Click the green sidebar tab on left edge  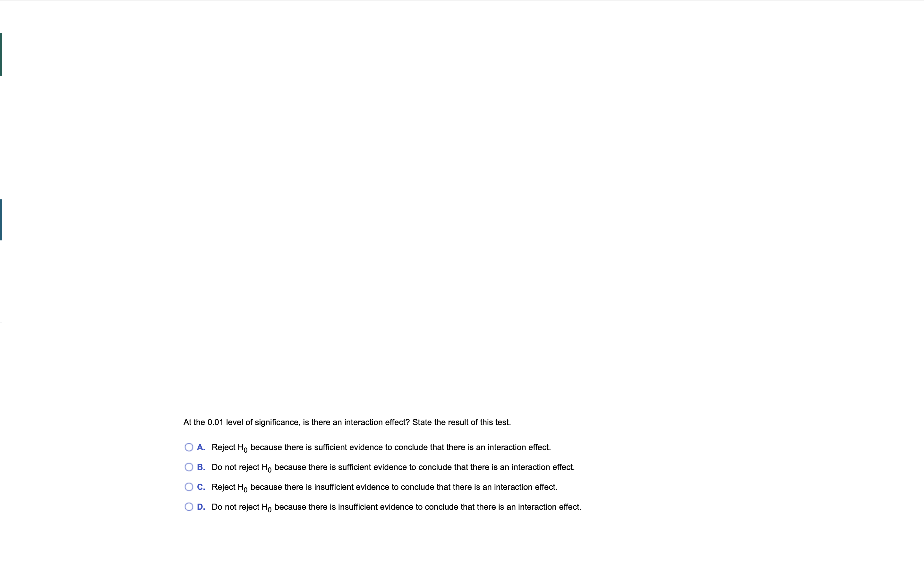(1, 54)
